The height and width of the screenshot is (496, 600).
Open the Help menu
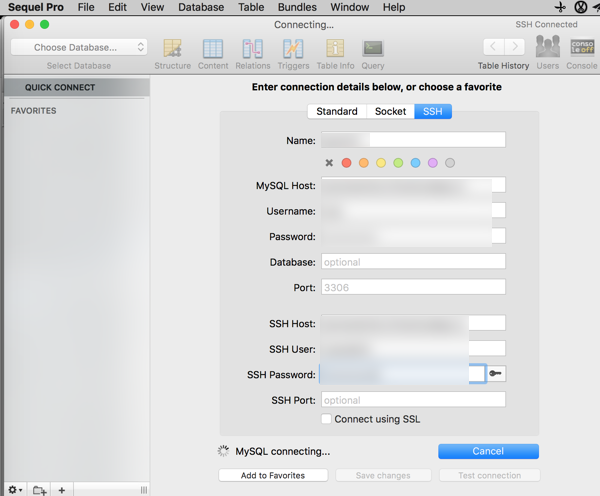pos(394,7)
